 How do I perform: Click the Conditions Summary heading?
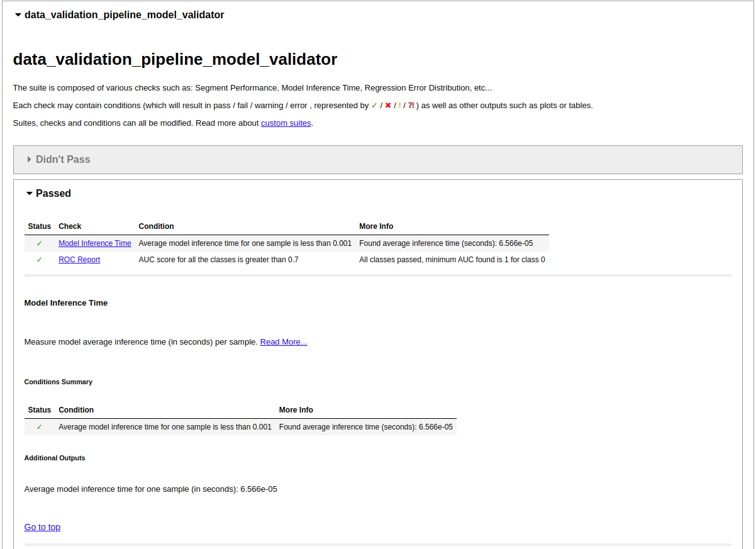pos(58,382)
